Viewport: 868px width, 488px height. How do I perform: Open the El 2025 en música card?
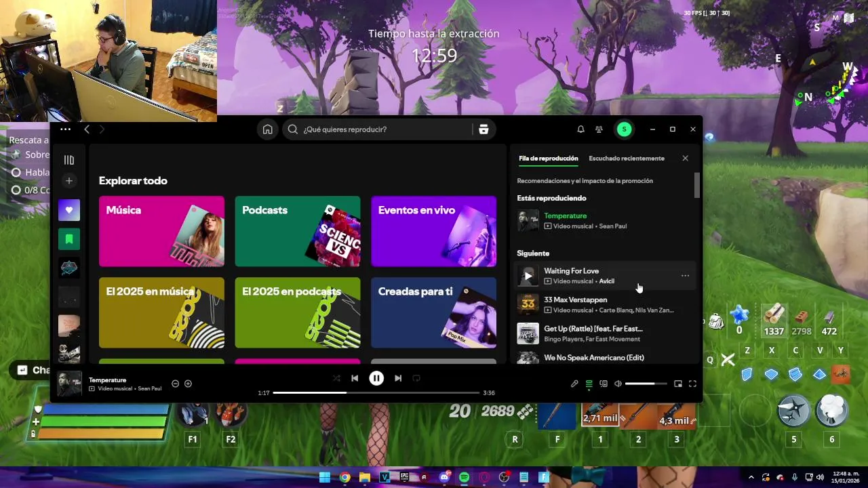pos(161,312)
